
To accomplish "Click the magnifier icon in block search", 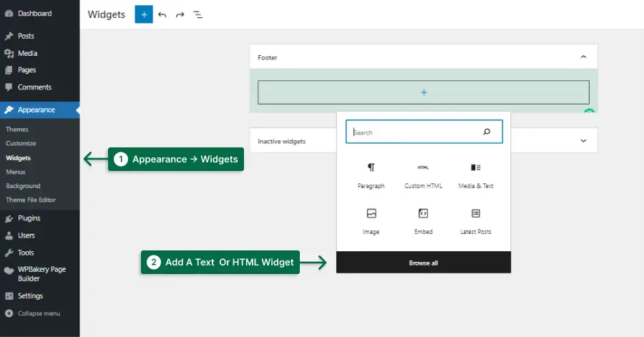I will pos(487,132).
